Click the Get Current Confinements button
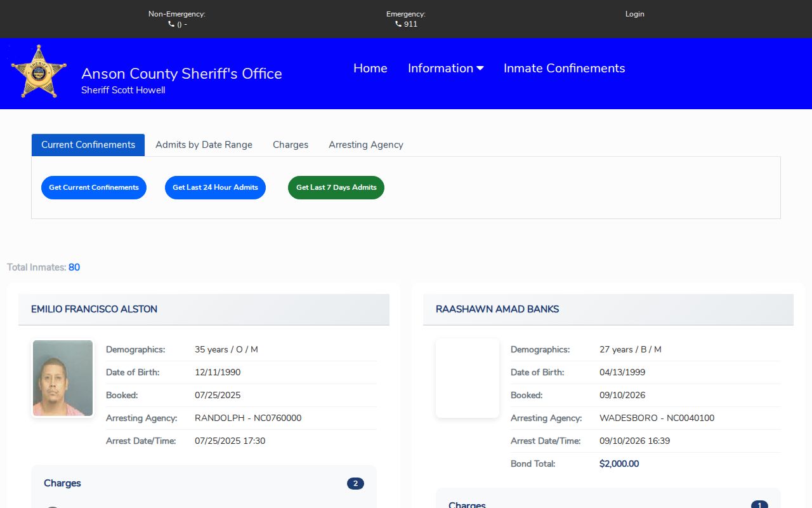Viewport: 812px width, 508px height. click(x=94, y=187)
